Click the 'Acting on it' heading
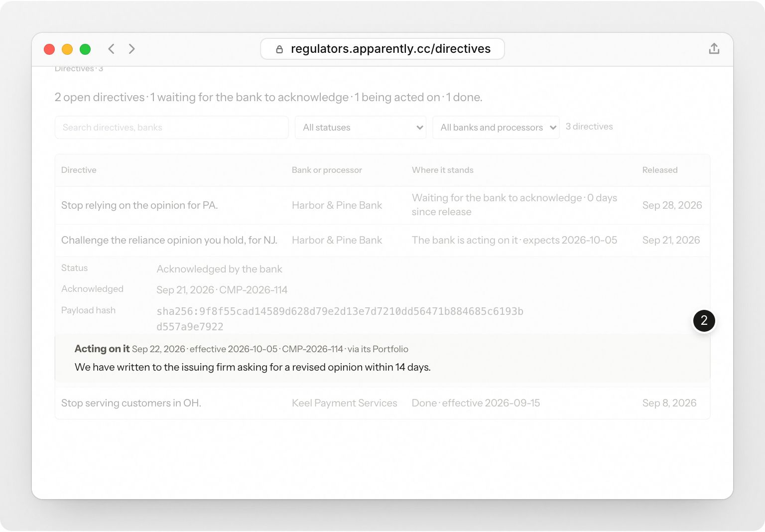Viewport: 765px width, 532px height. pos(102,349)
